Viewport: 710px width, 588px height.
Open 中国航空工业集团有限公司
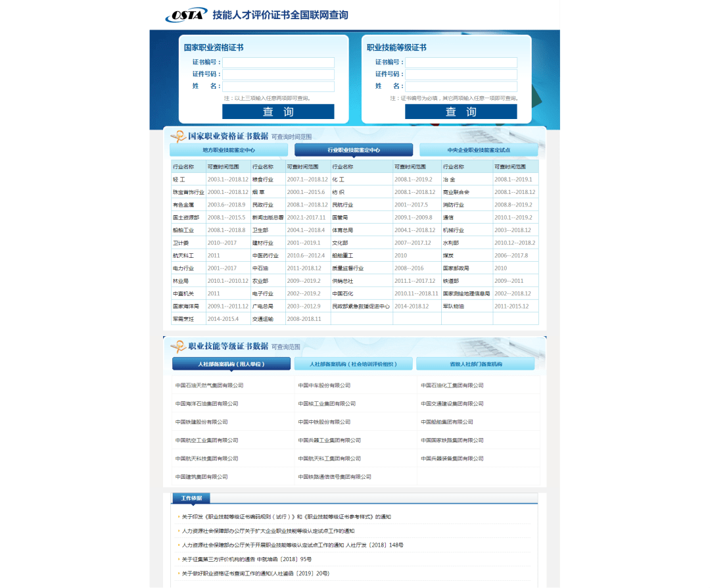206,440
